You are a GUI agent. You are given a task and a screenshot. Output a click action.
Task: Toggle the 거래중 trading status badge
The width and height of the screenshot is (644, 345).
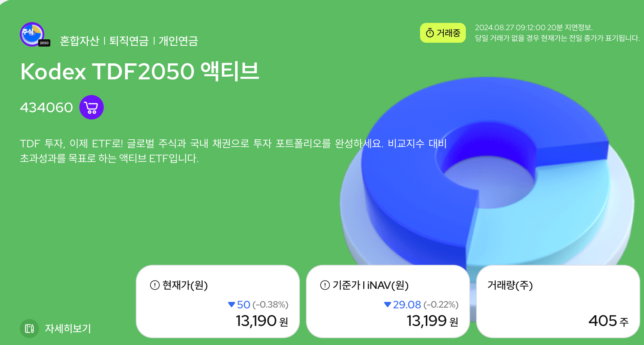click(x=443, y=33)
